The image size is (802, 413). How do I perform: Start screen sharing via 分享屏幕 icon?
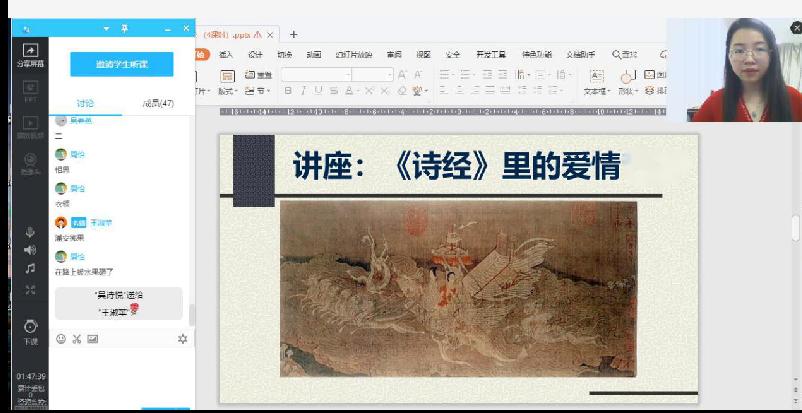click(30, 55)
